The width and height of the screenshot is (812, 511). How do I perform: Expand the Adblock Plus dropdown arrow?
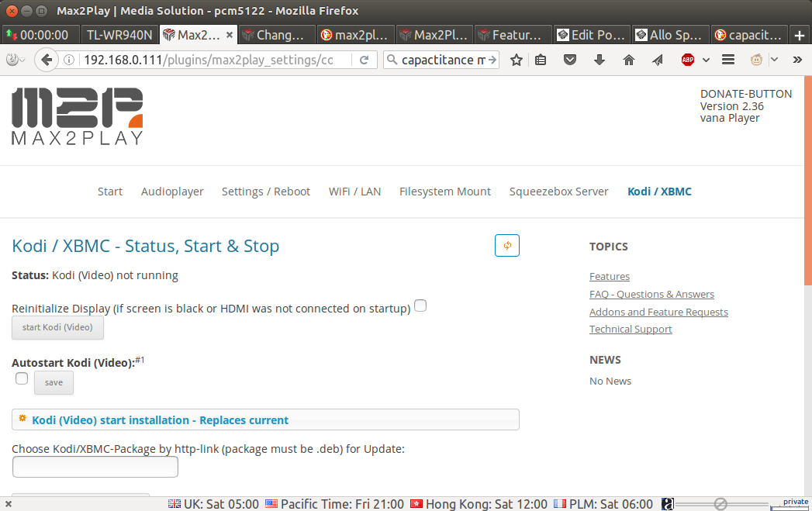(x=706, y=60)
